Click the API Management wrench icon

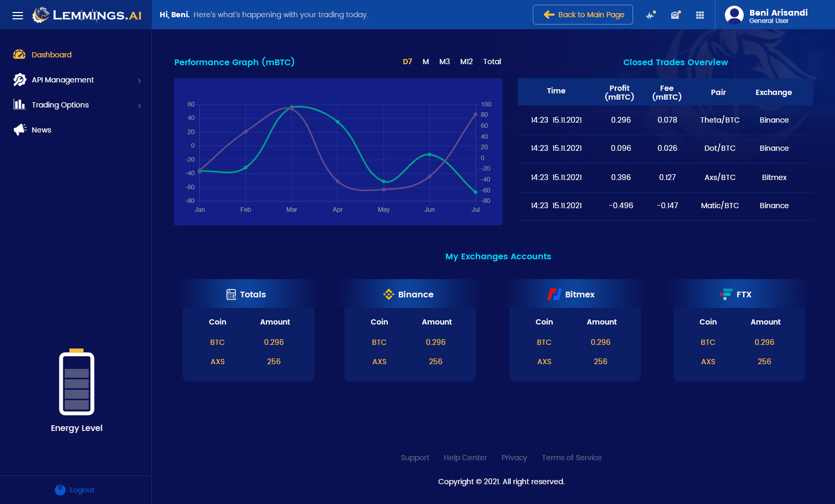[x=20, y=79]
